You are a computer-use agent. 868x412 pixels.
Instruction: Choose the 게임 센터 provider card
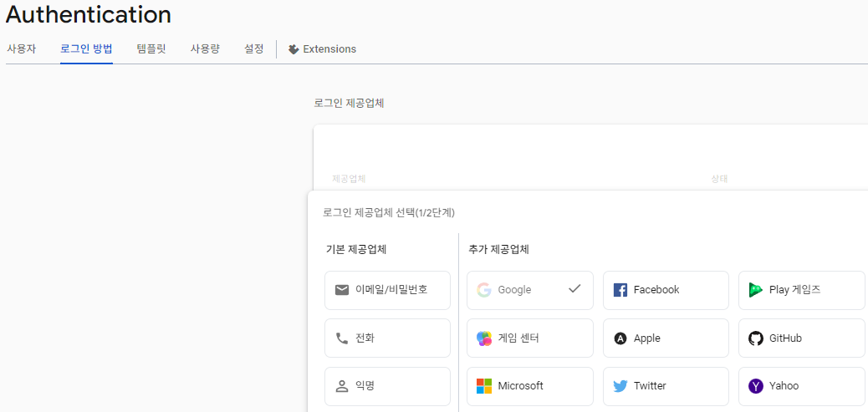530,338
